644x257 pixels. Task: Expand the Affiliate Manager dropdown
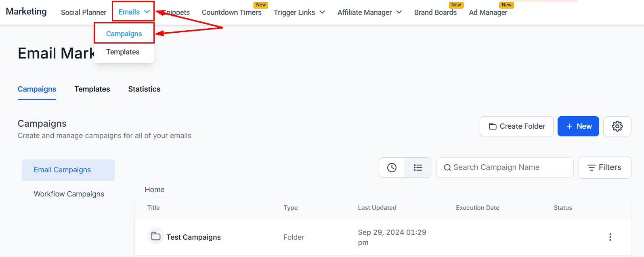(369, 13)
